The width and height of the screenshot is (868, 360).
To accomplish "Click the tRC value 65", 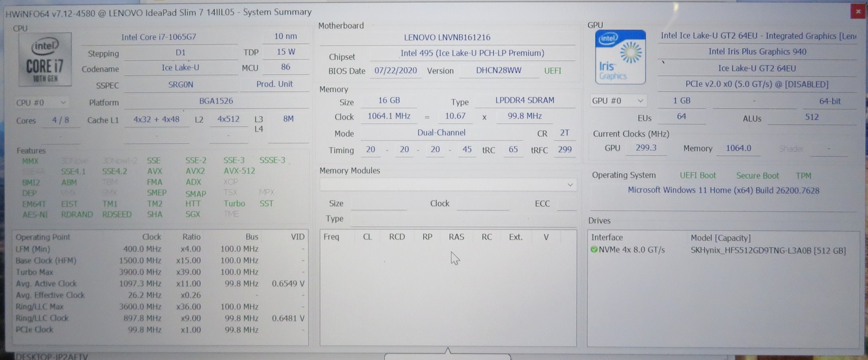I will (x=513, y=150).
